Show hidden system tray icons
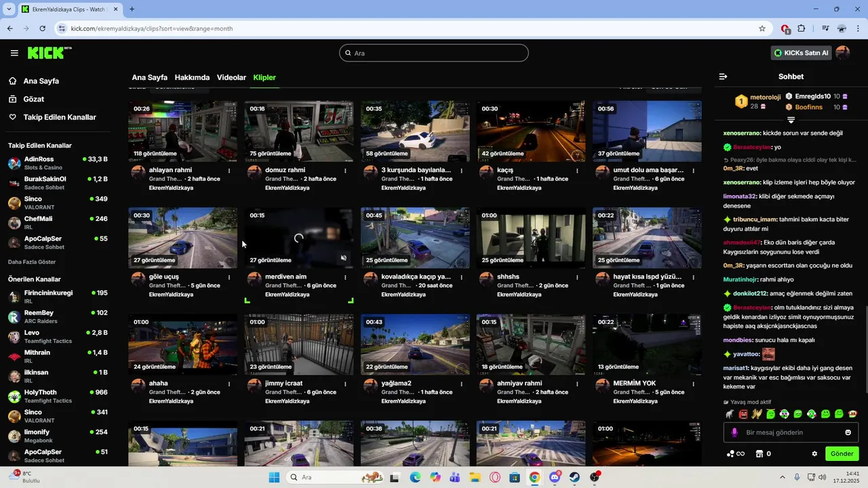Image resolution: width=868 pixels, height=488 pixels. tap(782, 477)
